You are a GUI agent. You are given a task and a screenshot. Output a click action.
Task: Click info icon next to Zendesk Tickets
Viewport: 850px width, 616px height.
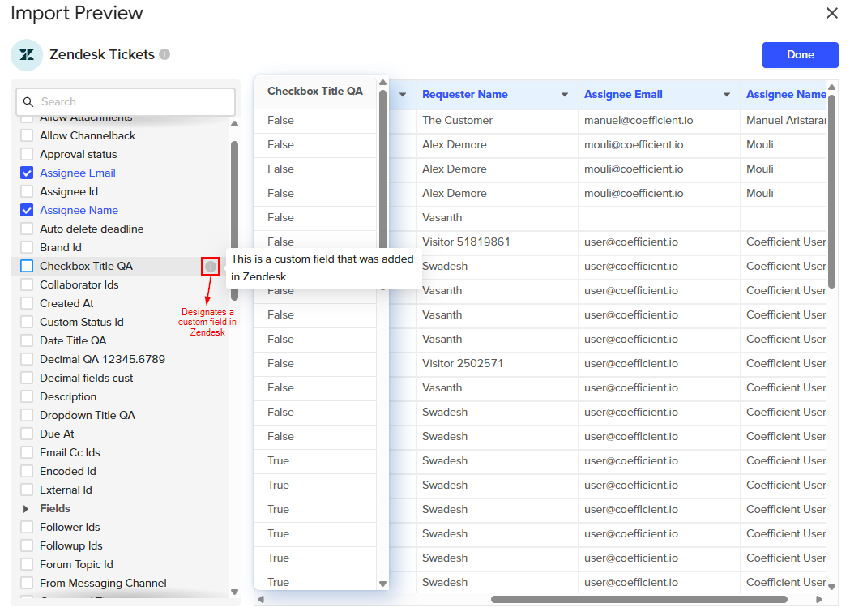(164, 54)
